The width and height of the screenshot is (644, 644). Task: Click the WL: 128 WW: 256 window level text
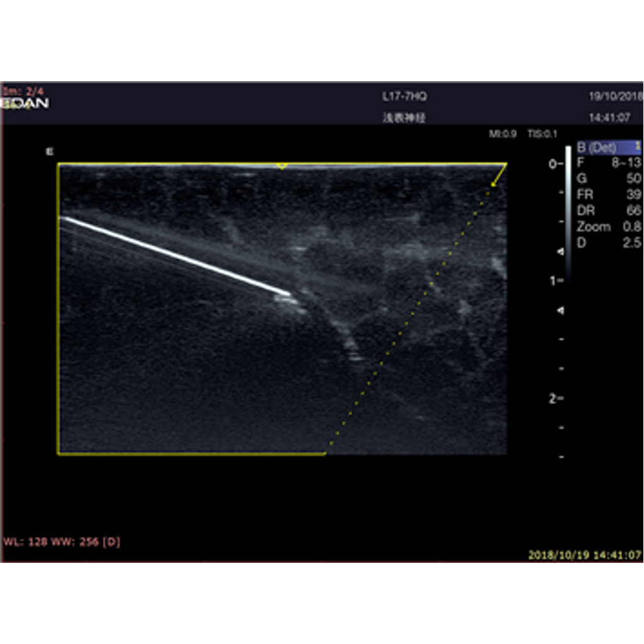62,541
